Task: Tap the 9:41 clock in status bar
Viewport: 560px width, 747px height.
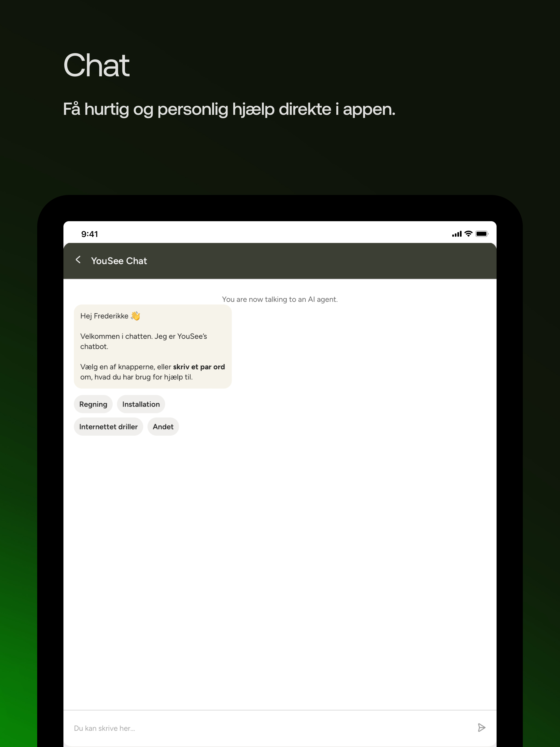Action: [89, 234]
